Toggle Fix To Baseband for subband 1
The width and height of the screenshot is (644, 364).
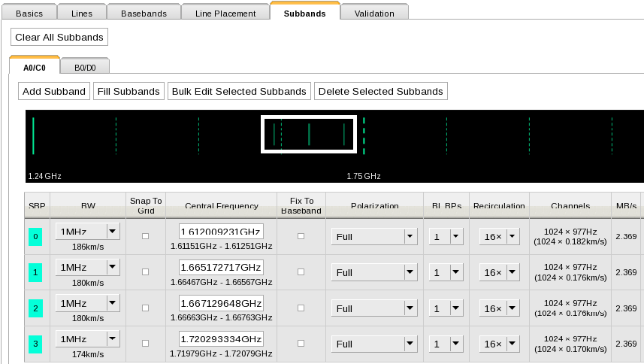click(301, 272)
